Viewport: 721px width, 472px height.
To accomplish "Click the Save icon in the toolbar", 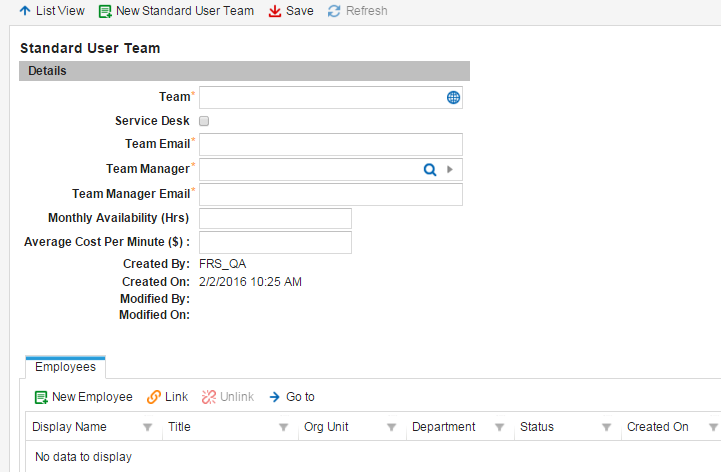I will click(x=275, y=11).
